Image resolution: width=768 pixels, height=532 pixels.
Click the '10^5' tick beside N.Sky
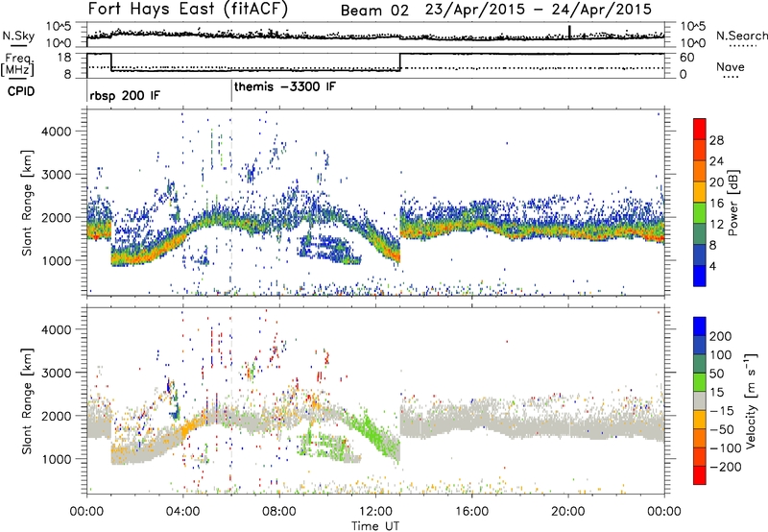pyautogui.click(x=60, y=27)
